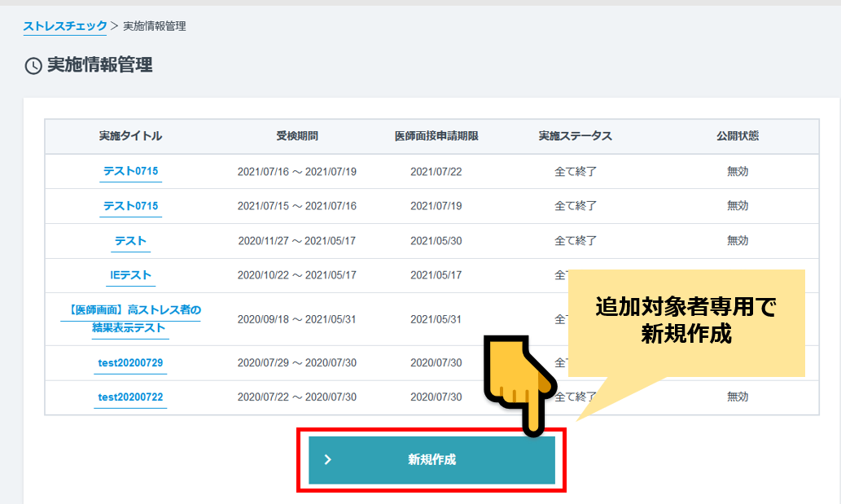Open テスト0715 with period starting 2021/07/16
Screen dimensions: 841x504
coord(130,172)
